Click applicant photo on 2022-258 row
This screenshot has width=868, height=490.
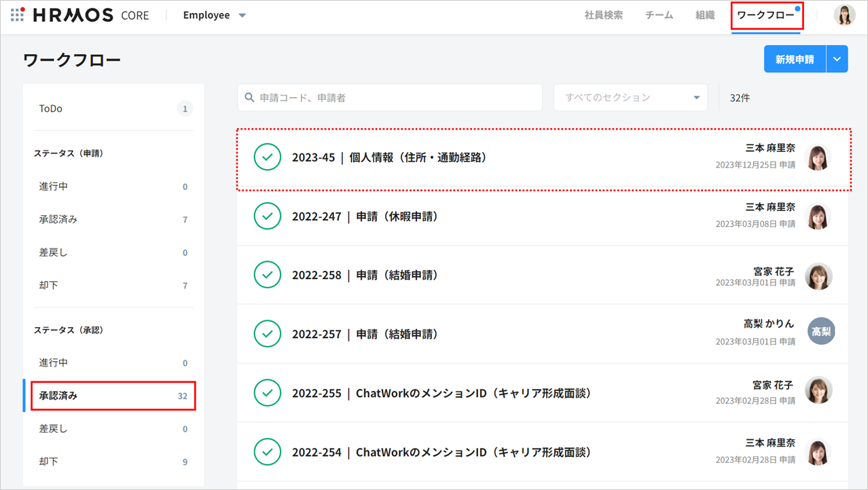(818, 276)
